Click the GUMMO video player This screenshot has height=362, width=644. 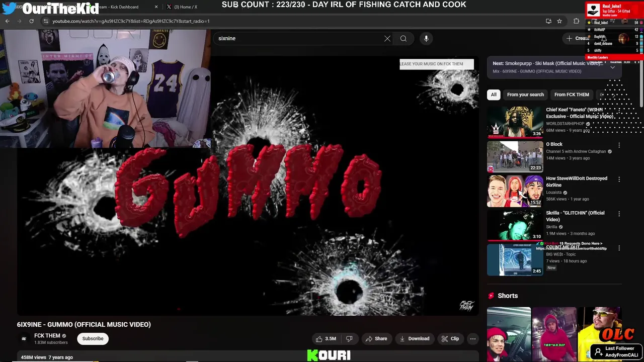[x=248, y=186]
